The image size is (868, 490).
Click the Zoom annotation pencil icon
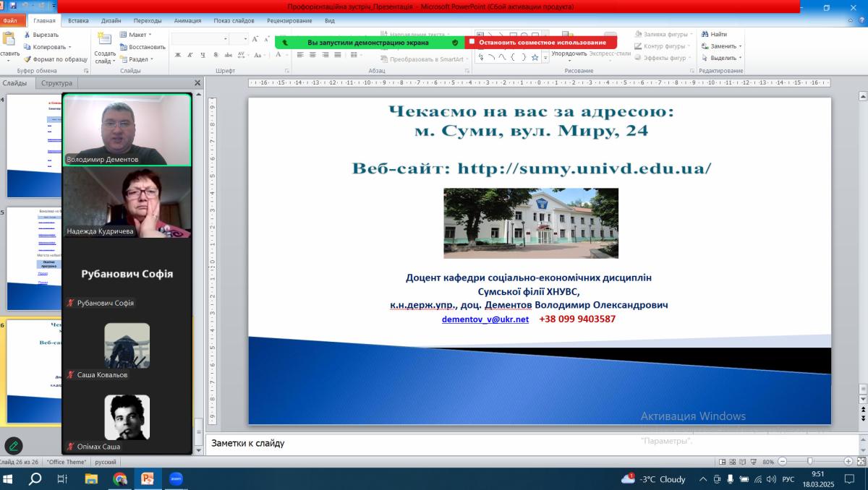(13, 446)
